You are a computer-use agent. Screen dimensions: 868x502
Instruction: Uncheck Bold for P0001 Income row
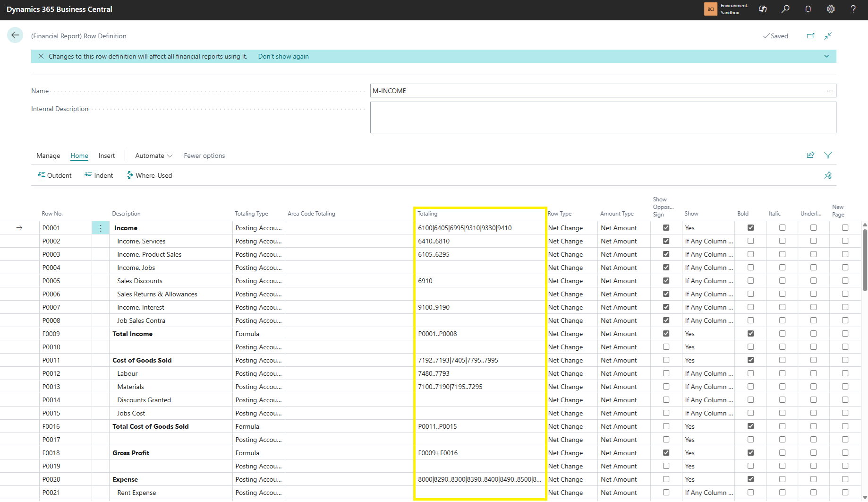tap(750, 228)
